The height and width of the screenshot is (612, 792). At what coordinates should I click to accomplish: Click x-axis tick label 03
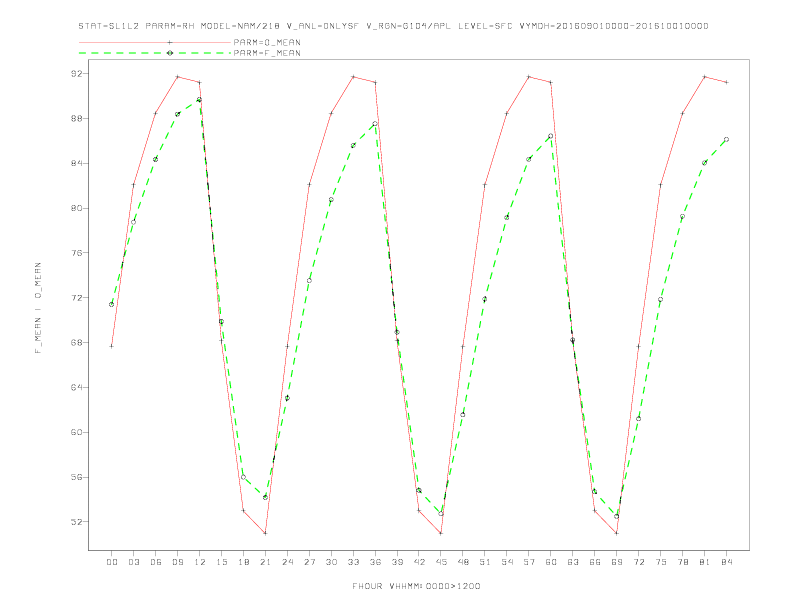(133, 562)
